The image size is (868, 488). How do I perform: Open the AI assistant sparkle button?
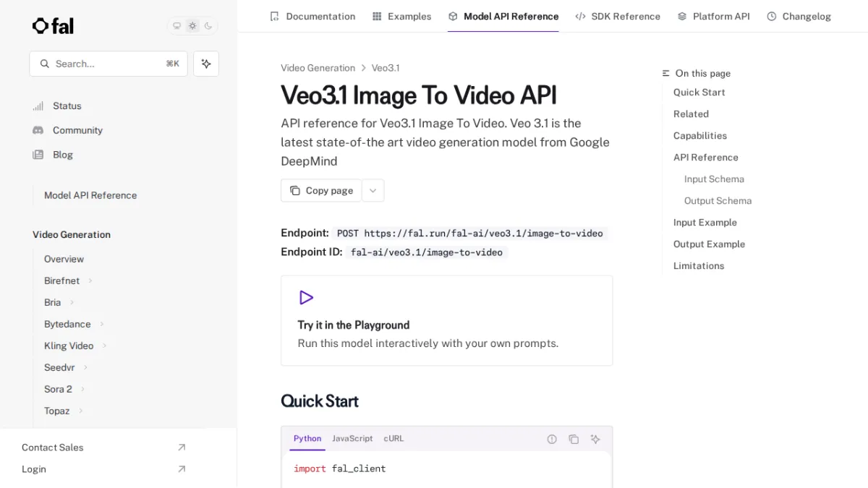(206, 64)
